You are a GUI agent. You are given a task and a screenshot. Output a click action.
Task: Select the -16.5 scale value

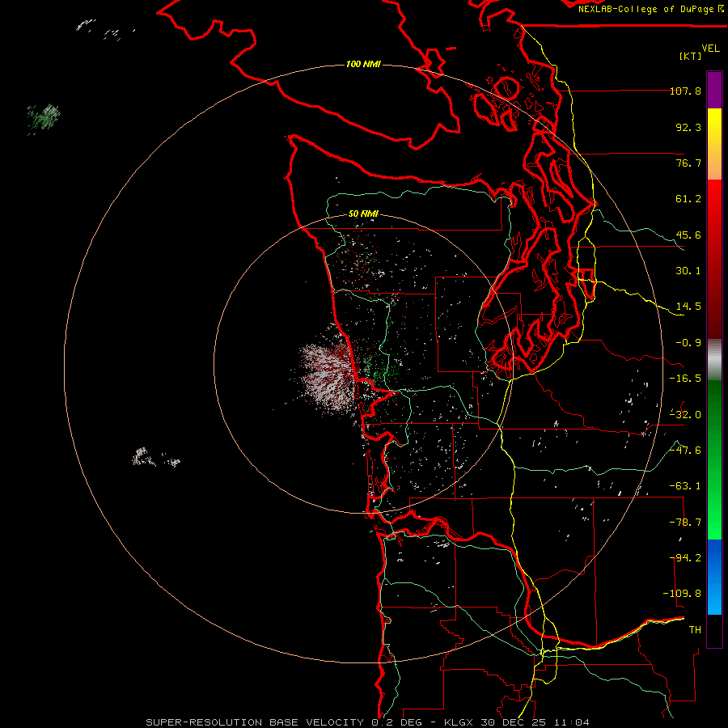tap(685, 379)
